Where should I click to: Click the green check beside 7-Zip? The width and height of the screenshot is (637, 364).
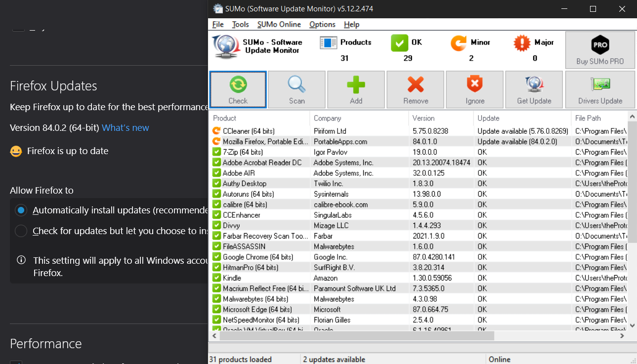tap(216, 152)
